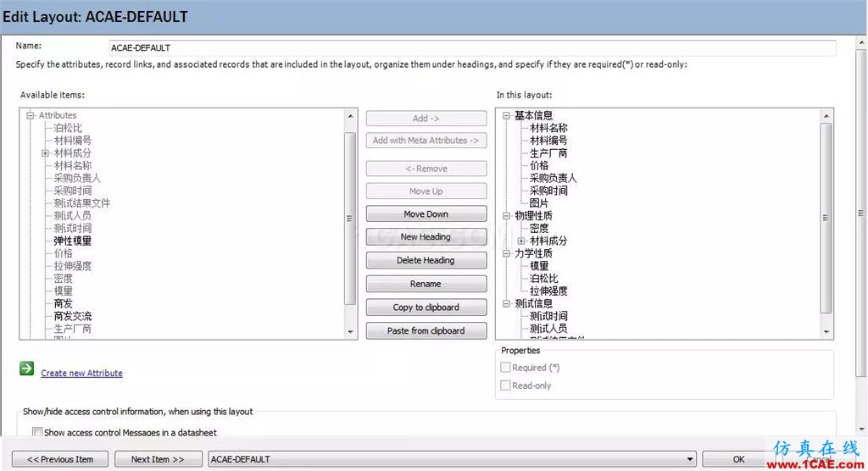
Task: Select 模量 in layout tree
Action: [x=539, y=266]
